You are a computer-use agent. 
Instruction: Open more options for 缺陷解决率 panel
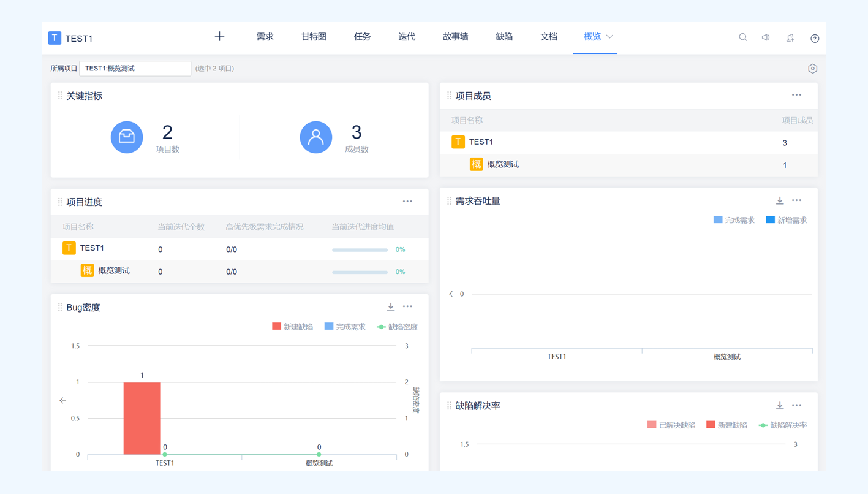click(x=796, y=405)
